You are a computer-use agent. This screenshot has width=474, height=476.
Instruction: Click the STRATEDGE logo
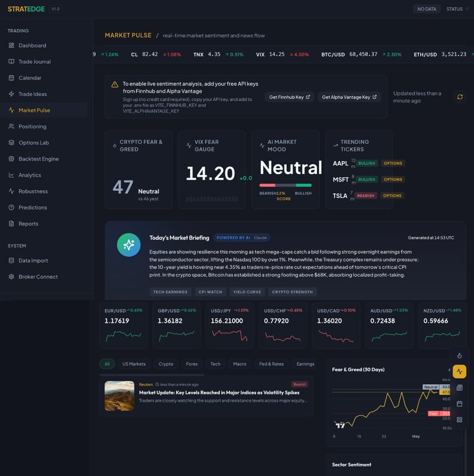click(26, 9)
